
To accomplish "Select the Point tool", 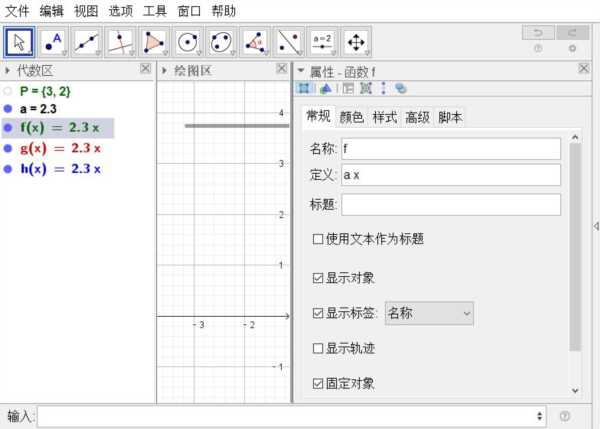I will point(53,42).
